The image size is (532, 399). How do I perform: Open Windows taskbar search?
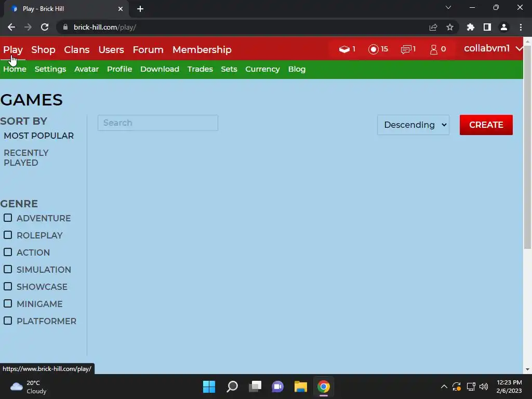232,387
